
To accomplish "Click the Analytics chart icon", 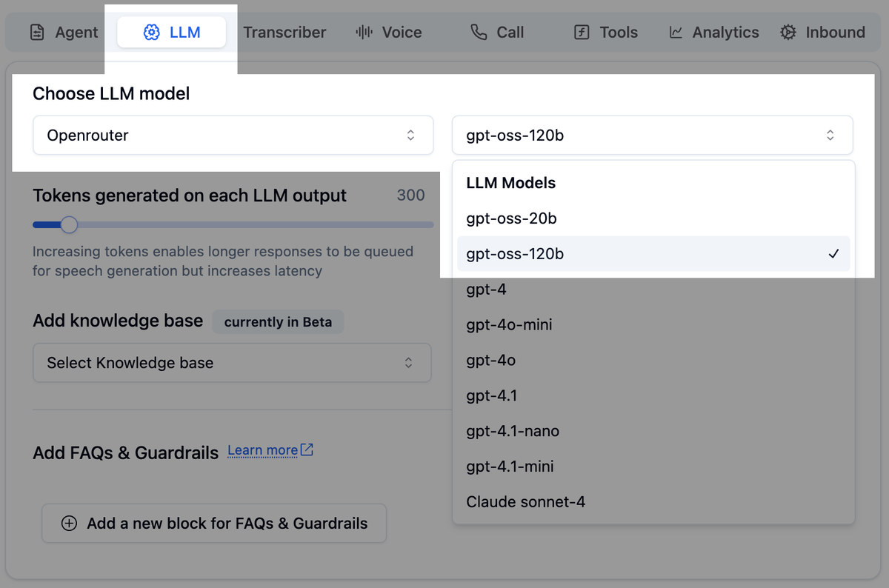I will (x=676, y=33).
